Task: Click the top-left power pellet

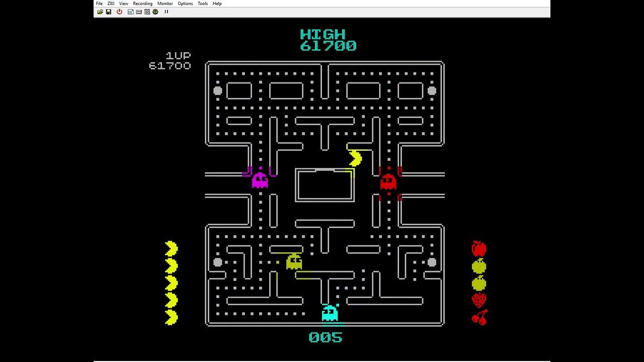Action: coord(217,90)
